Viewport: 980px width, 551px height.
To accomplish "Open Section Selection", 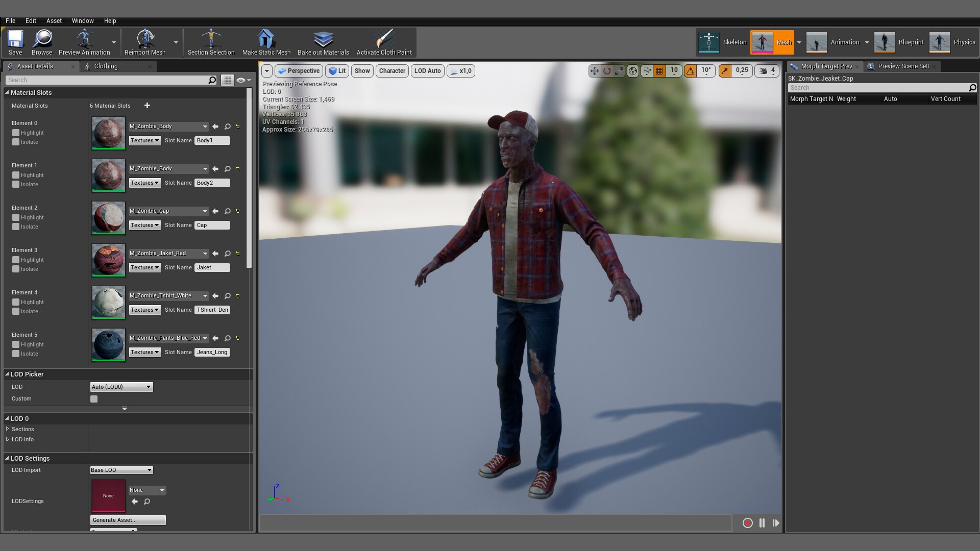I will pyautogui.click(x=211, y=42).
